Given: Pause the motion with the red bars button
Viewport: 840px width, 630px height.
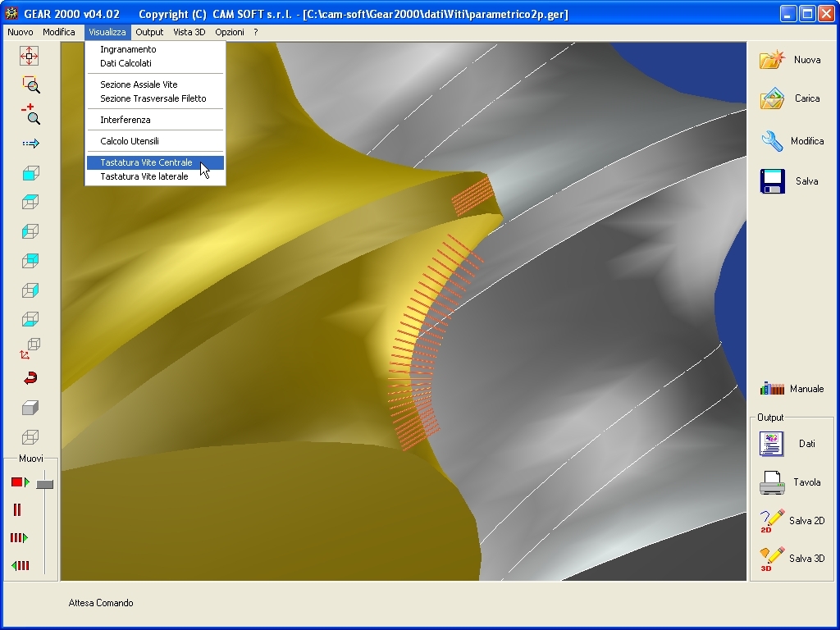Looking at the screenshot, I should coord(17,509).
